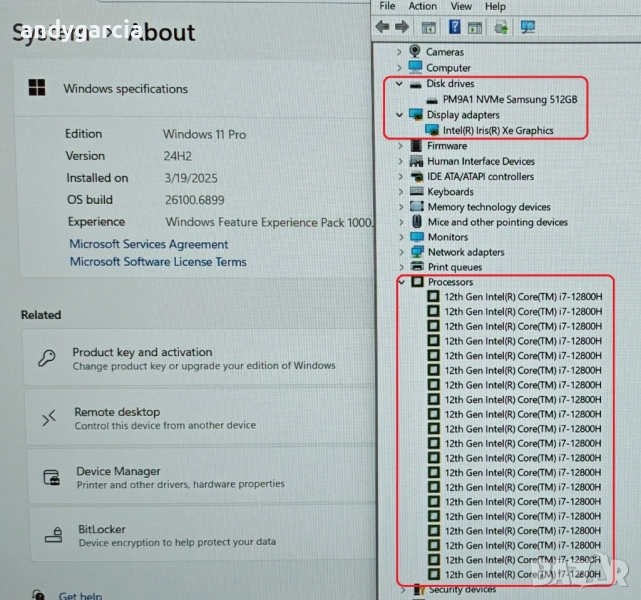Click the Back arrow in Device Manager toolbar
The width and height of the screenshot is (641, 600).
384,27
